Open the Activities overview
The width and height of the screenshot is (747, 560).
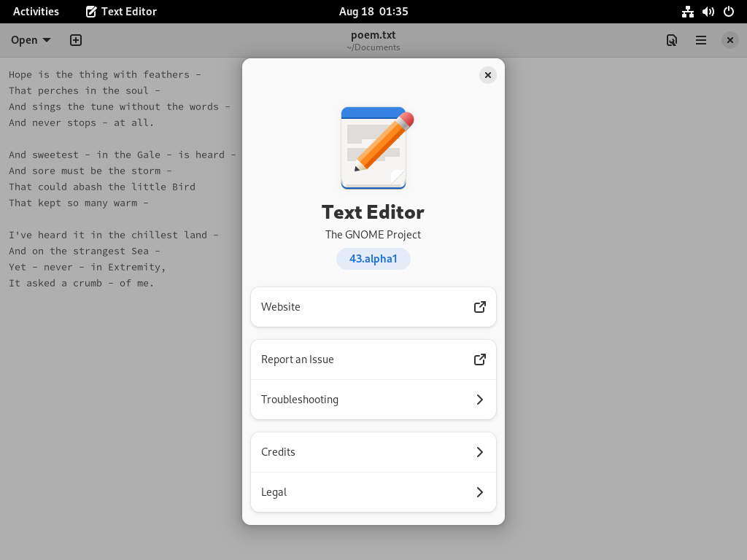pyautogui.click(x=36, y=12)
